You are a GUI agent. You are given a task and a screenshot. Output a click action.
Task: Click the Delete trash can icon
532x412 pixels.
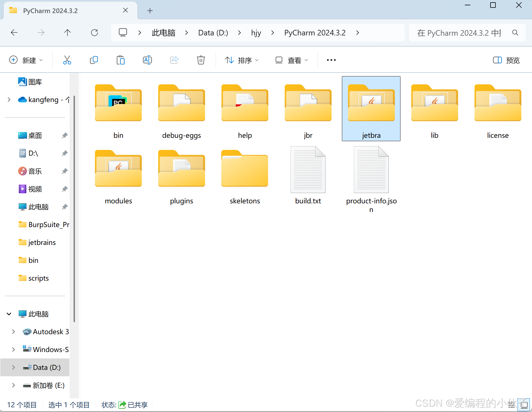201,60
